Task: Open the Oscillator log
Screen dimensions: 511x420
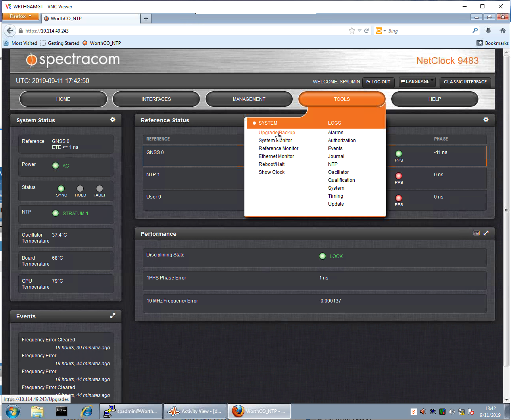Action: coord(338,172)
